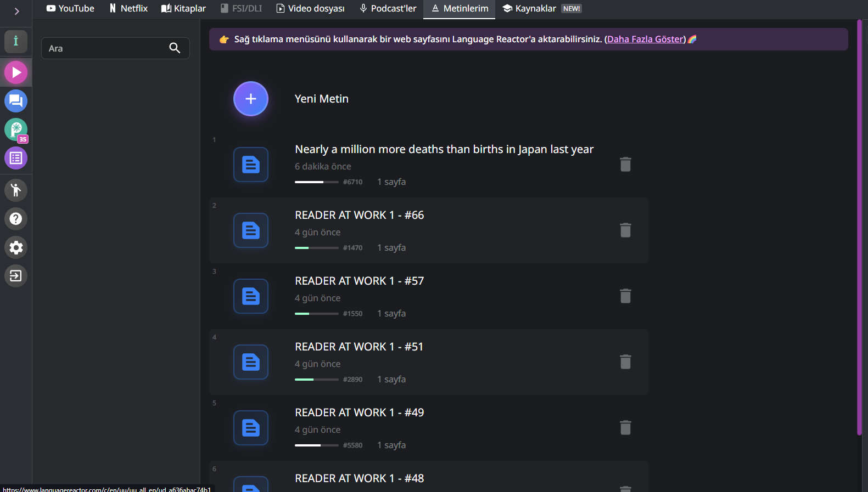Go to the Kaynaklar tab

coord(535,9)
